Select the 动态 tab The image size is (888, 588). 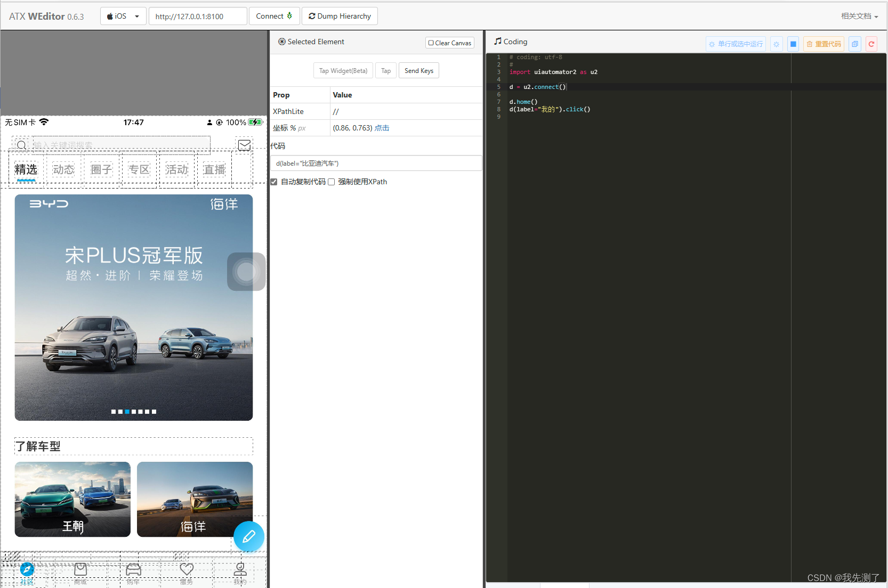coord(63,169)
